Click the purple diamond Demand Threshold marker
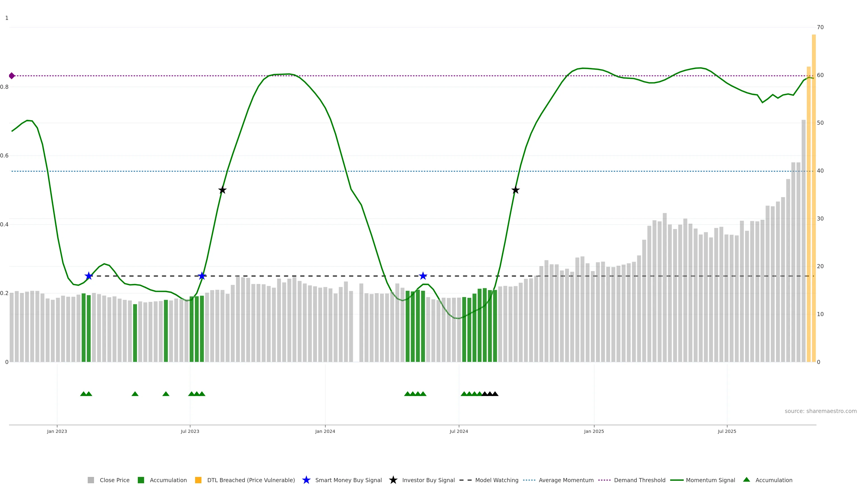868x488 pixels. point(12,76)
